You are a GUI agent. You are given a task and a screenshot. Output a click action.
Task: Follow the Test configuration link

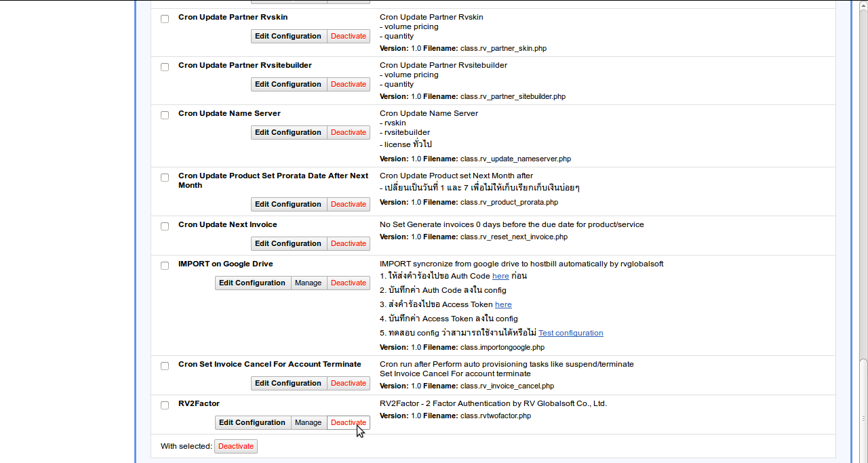point(571,333)
